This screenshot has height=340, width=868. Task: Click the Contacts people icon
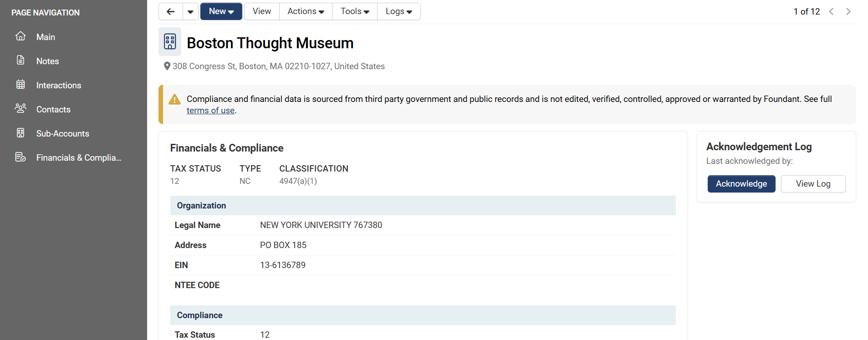[x=20, y=108]
